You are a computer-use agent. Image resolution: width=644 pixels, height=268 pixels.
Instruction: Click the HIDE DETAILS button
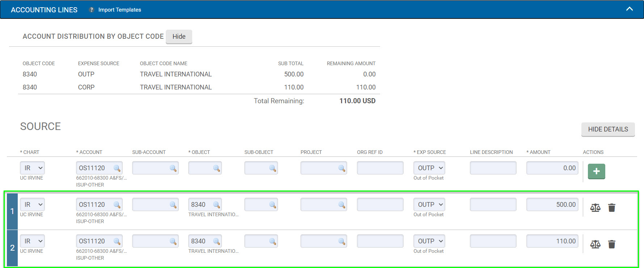[608, 129]
